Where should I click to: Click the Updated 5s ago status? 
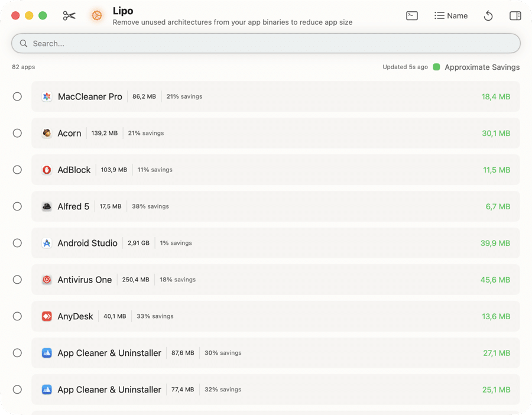(x=405, y=67)
